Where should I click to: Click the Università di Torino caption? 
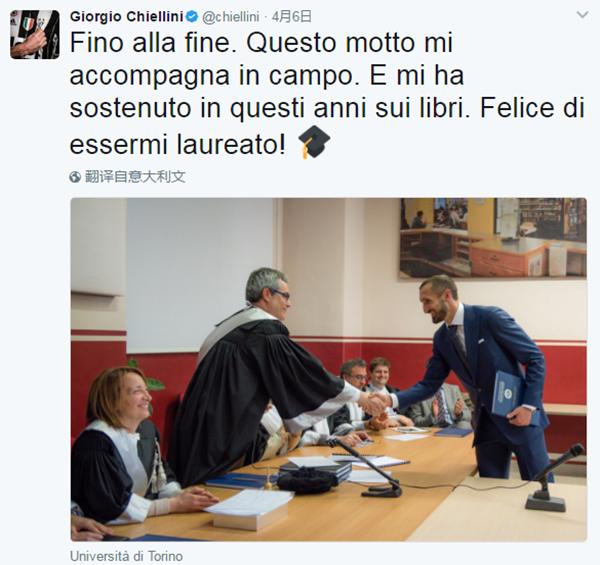pos(126,556)
